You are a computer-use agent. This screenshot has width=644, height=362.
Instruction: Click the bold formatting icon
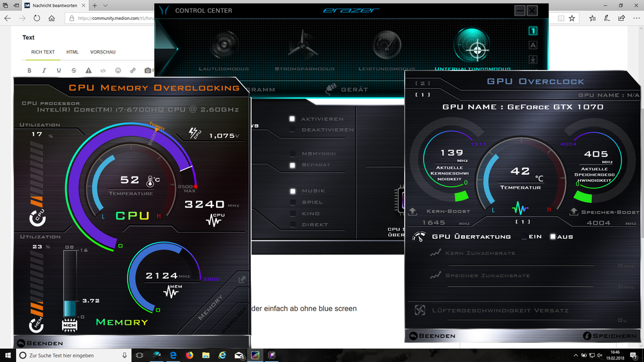point(29,70)
